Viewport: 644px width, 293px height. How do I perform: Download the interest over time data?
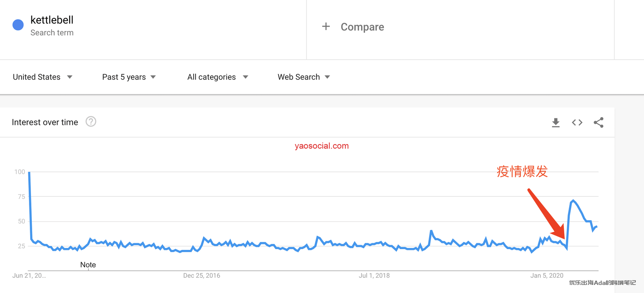coord(555,122)
